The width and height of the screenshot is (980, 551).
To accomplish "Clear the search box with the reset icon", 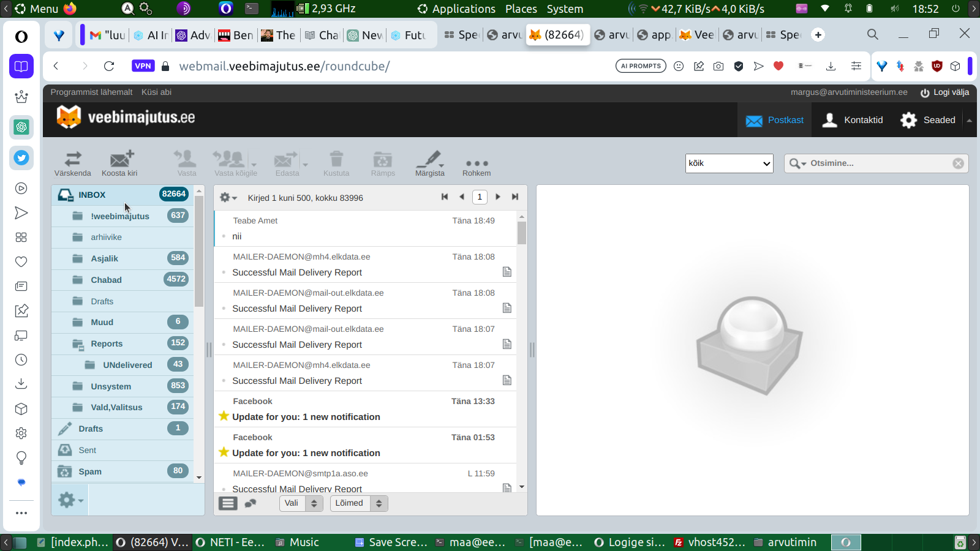I will click(959, 163).
